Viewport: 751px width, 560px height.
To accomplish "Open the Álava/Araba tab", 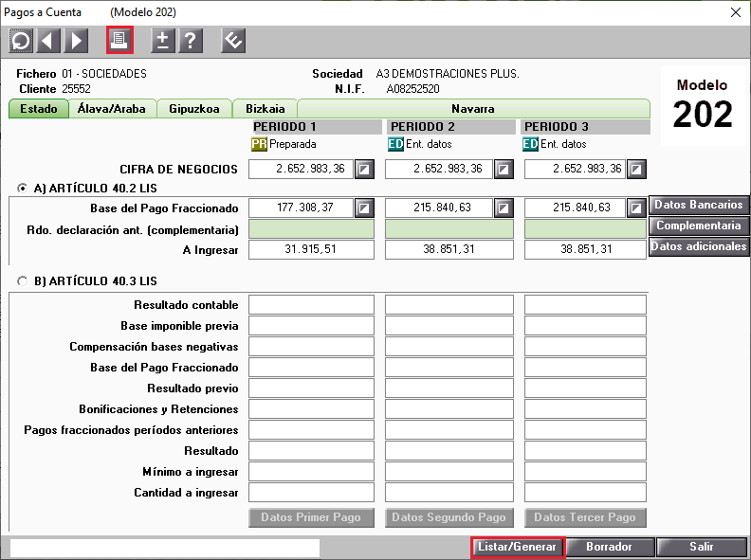I will pyautogui.click(x=112, y=109).
